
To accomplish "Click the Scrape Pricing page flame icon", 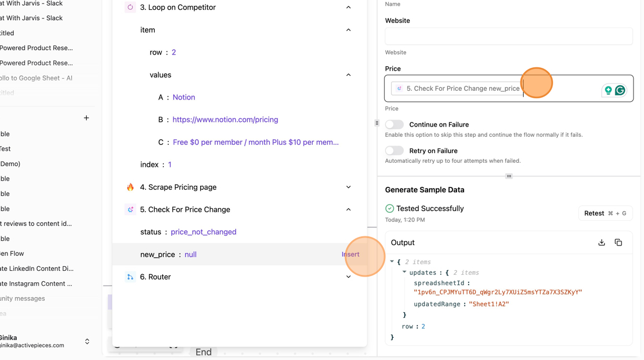I will [x=130, y=187].
